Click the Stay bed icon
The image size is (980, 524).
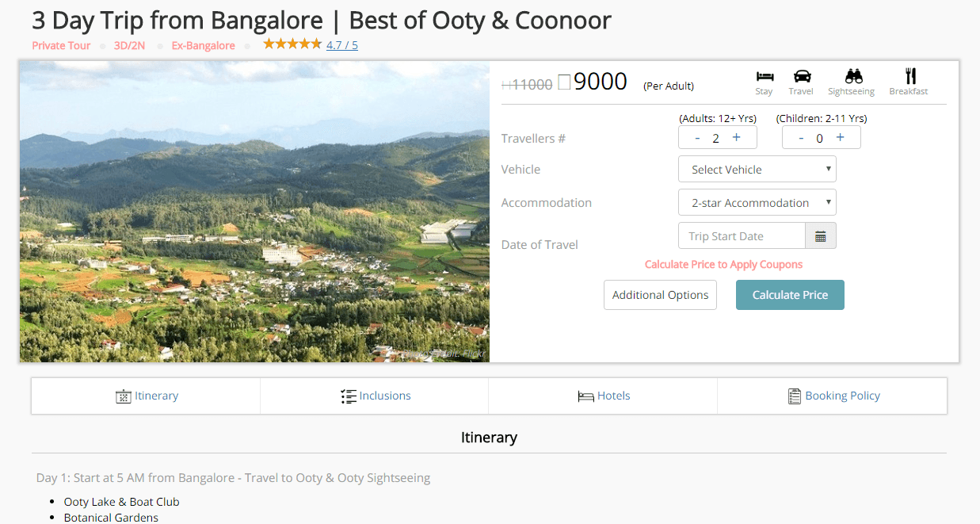pos(765,77)
